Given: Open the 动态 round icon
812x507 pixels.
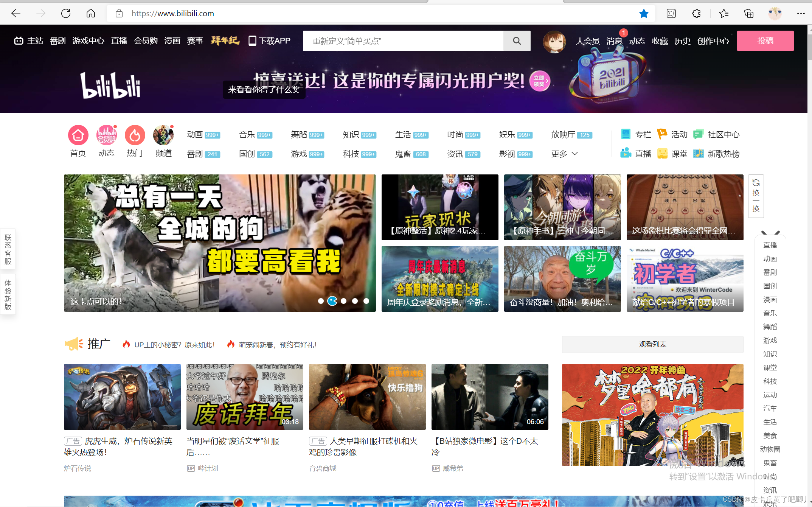Looking at the screenshot, I should coord(107,135).
